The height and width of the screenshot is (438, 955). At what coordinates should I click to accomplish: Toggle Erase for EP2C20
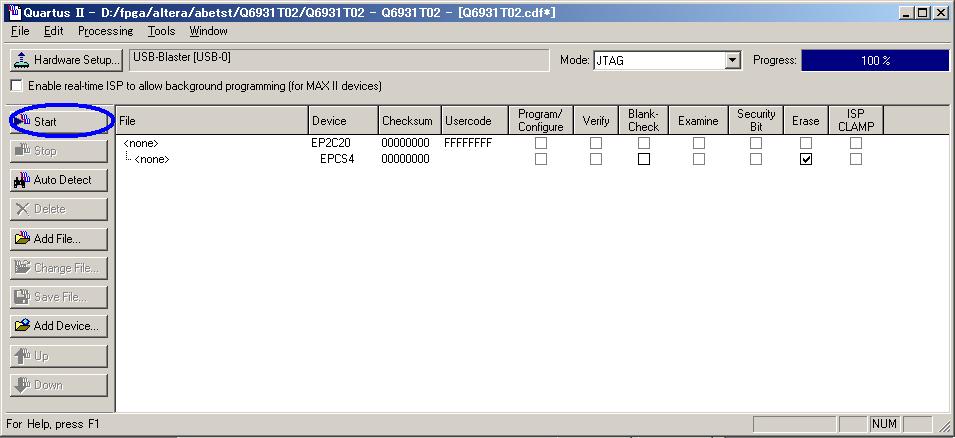coord(806,143)
